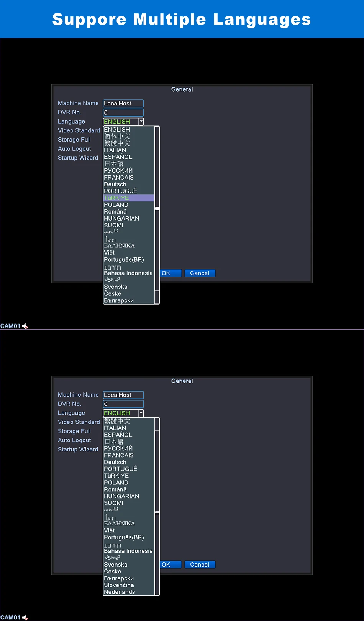364x621 pixels.
Task: Click Cancel in upper General dialog
Action: pos(200,273)
